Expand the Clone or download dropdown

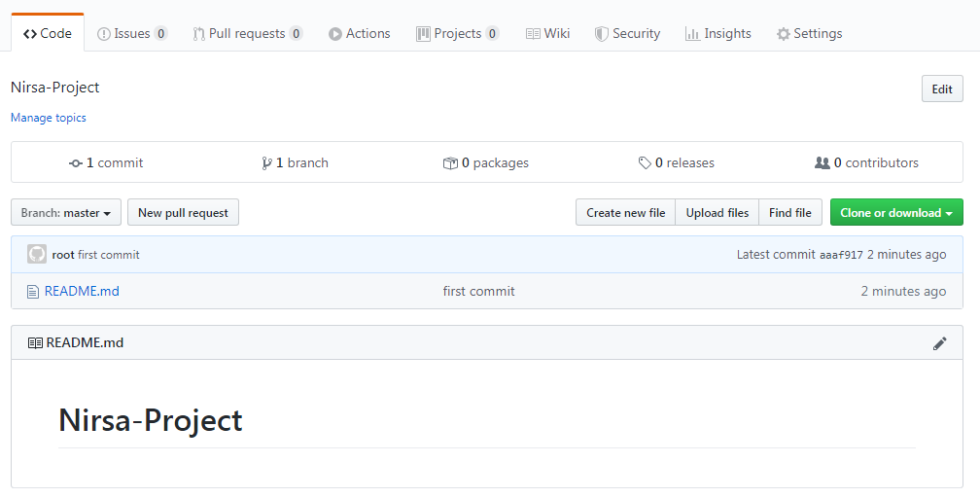pos(896,213)
